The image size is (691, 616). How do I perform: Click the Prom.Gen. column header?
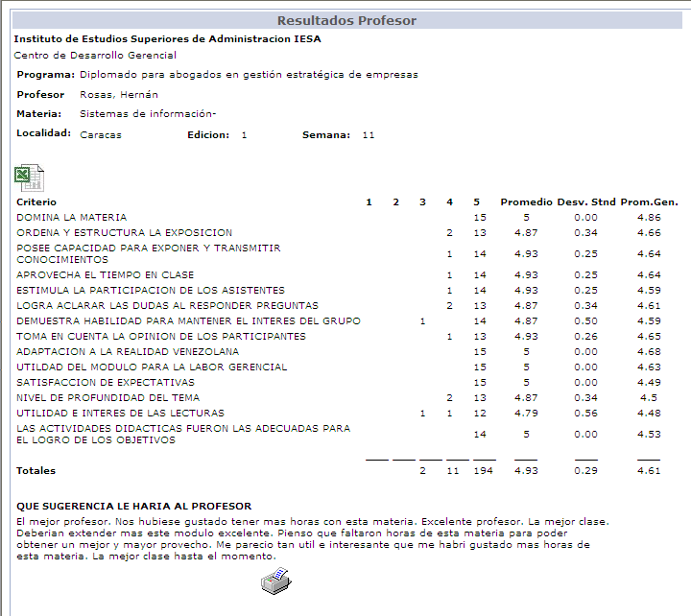[649, 202]
